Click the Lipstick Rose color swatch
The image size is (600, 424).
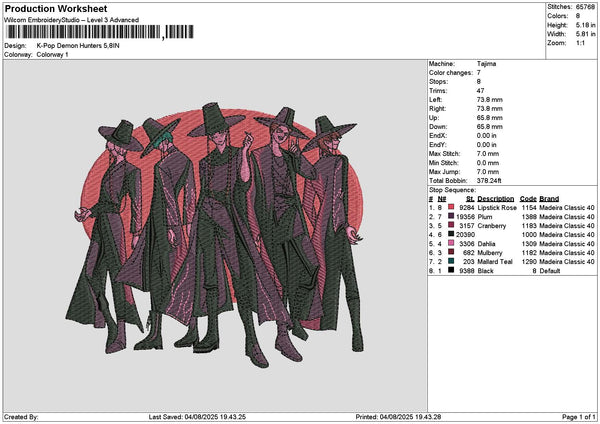point(451,207)
